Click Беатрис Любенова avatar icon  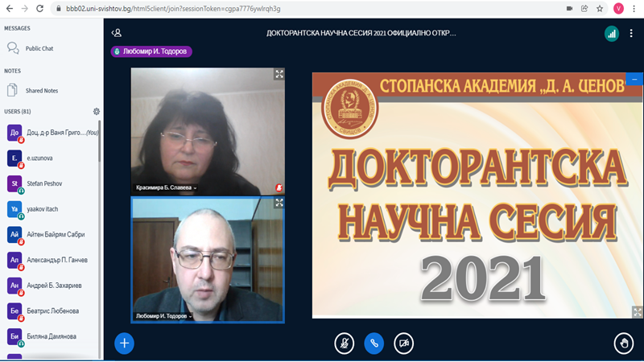point(14,311)
